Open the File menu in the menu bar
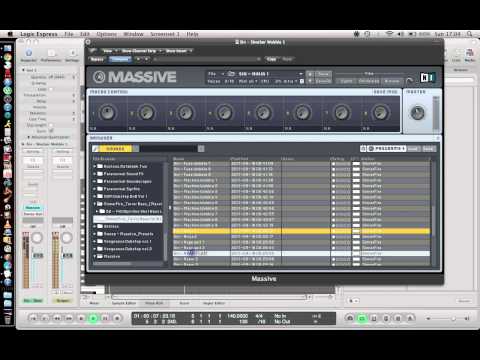 pos(69,34)
